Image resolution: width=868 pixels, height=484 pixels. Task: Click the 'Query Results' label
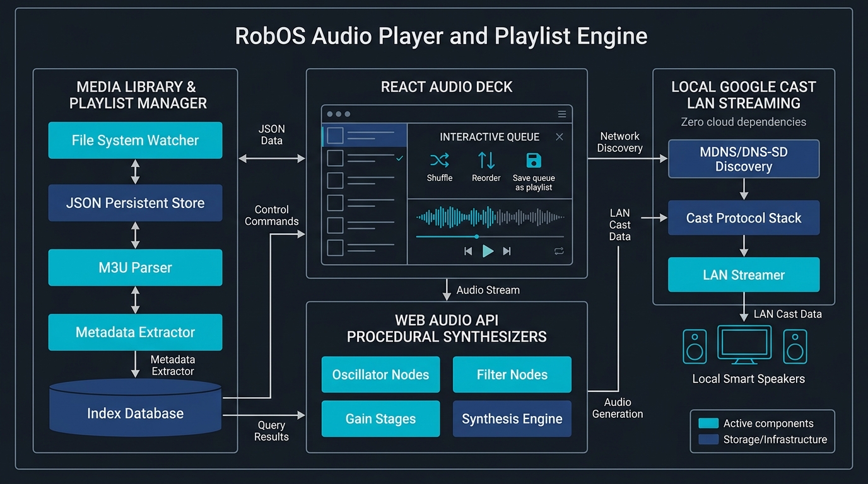[x=271, y=431]
